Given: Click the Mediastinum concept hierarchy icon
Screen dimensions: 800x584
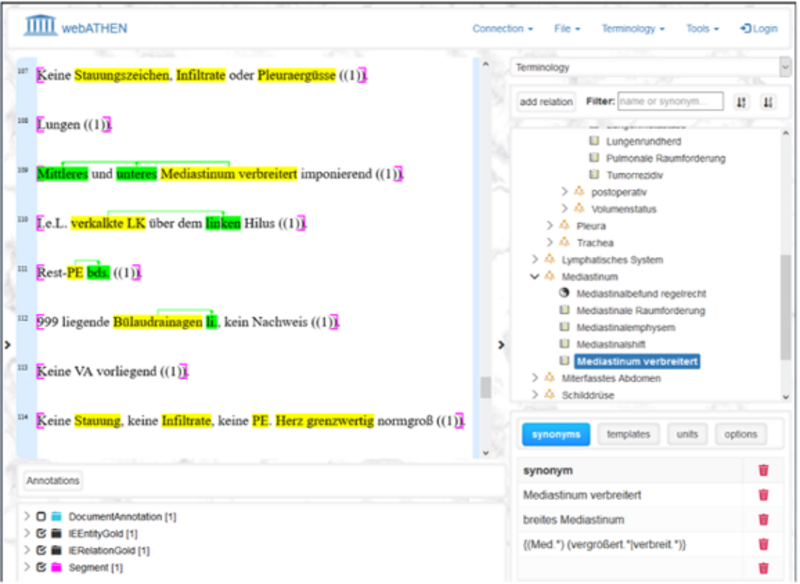Looking at the screenshot, I should 550,276.
